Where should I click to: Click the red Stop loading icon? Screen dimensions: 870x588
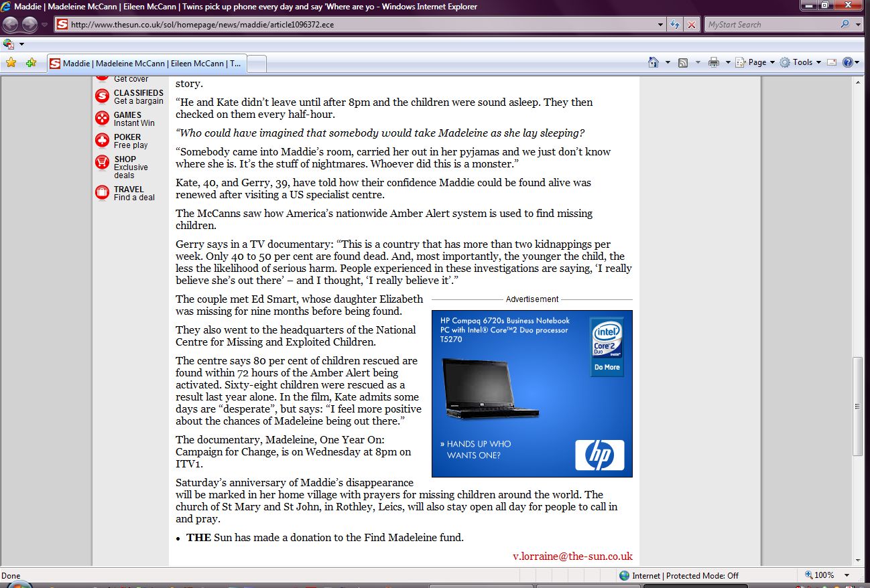point(692,25)
